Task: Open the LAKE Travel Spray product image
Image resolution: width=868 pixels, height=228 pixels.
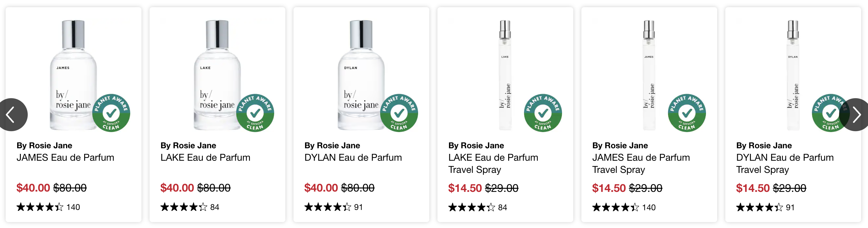Action: (x=505, y=75)
